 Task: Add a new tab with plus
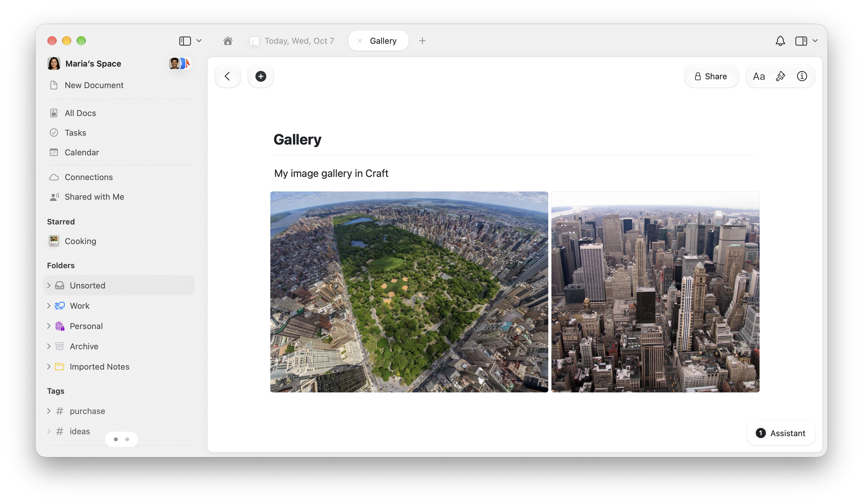(x=422, y=41)
